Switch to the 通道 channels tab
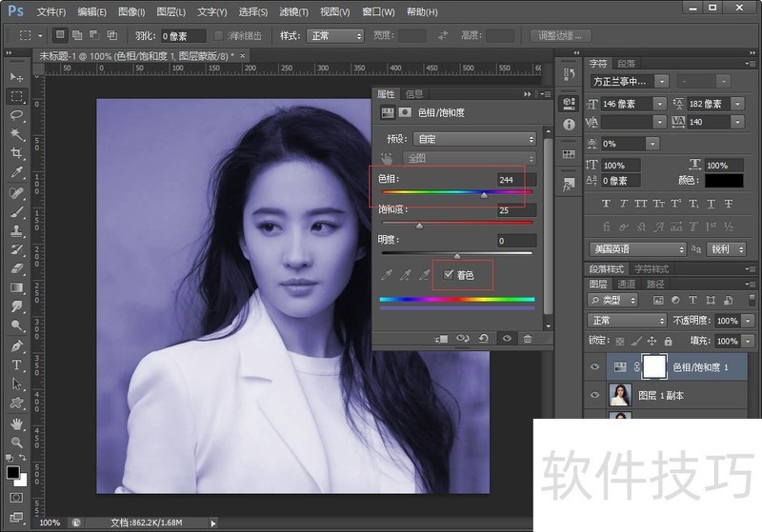 [x=627, y=284]
